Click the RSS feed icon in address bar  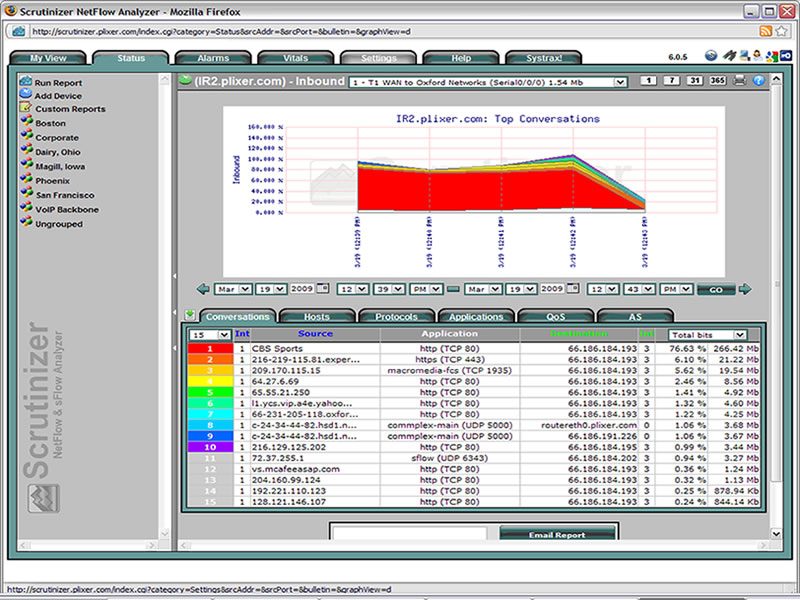tap(766, 31)
